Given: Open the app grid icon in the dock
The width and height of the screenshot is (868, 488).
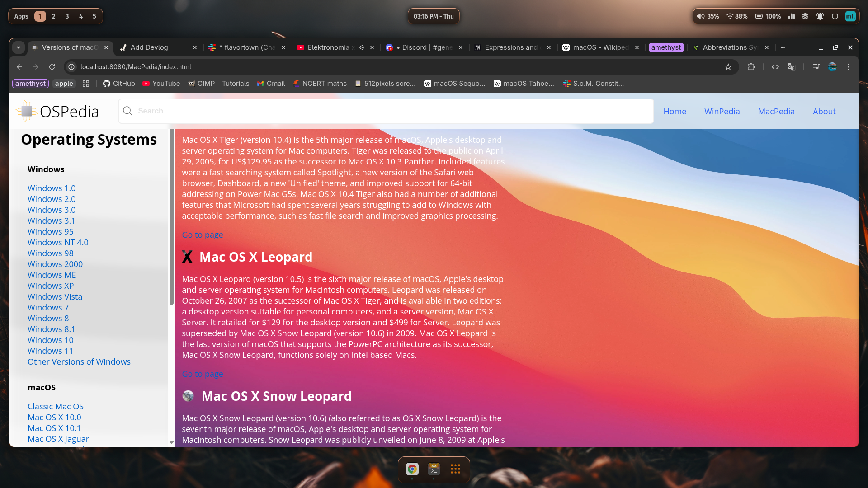Looking at the screenshot, I should [455, 469].
